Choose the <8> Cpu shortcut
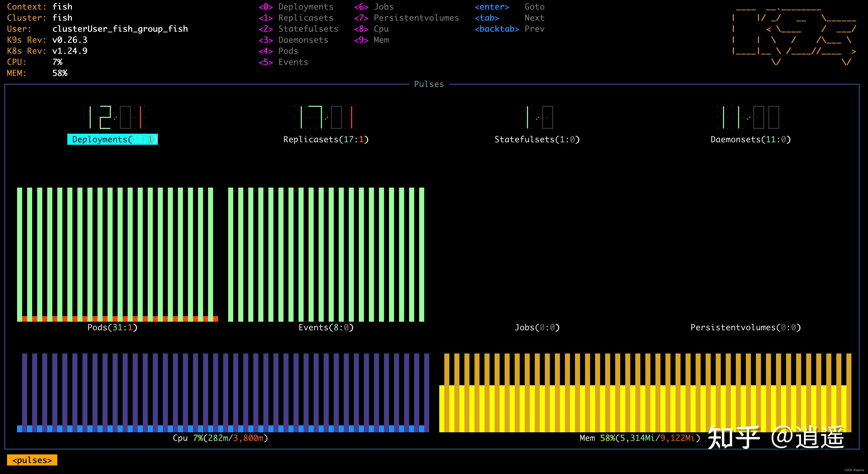Viewport: 868px width, 474px height. click(x=371, y=29)
